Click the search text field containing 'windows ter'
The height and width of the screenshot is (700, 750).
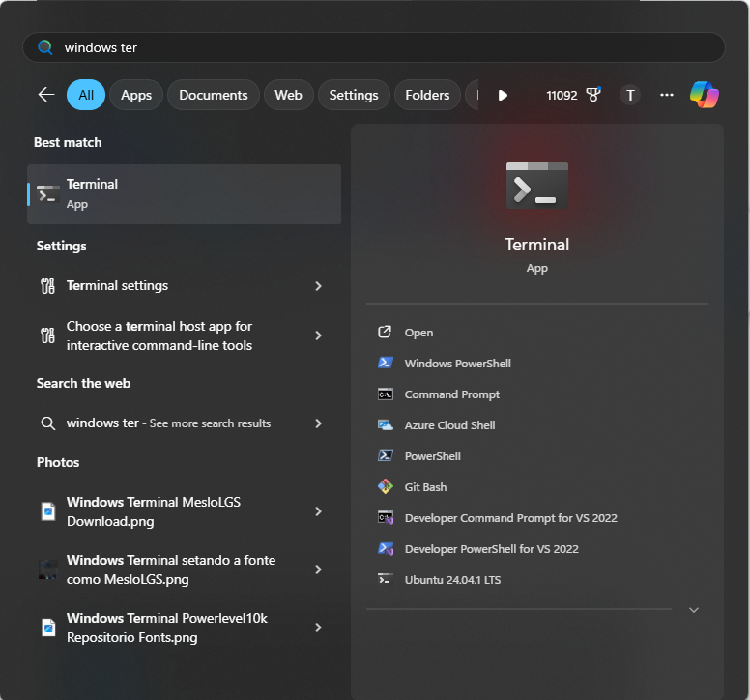[374, 47]
